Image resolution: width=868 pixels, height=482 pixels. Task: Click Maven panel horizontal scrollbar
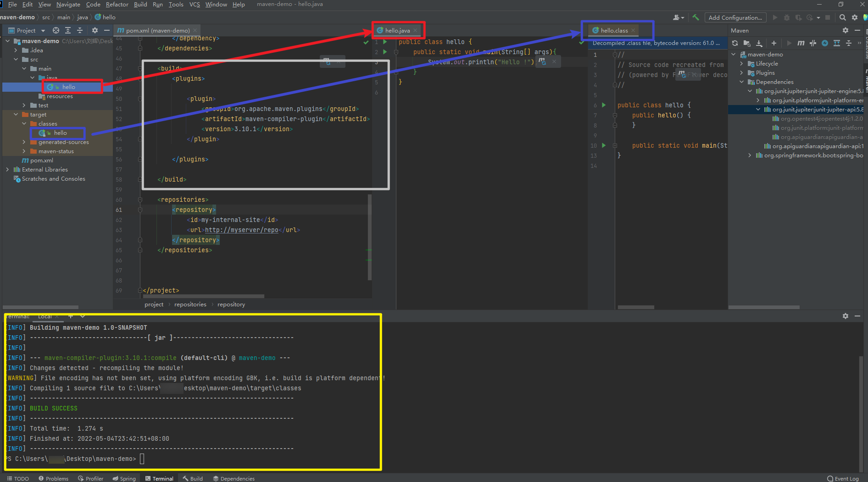coord(764,307)
